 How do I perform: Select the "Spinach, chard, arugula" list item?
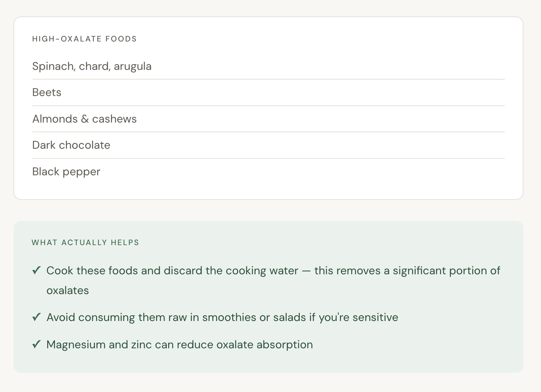[x=92, y=66]
